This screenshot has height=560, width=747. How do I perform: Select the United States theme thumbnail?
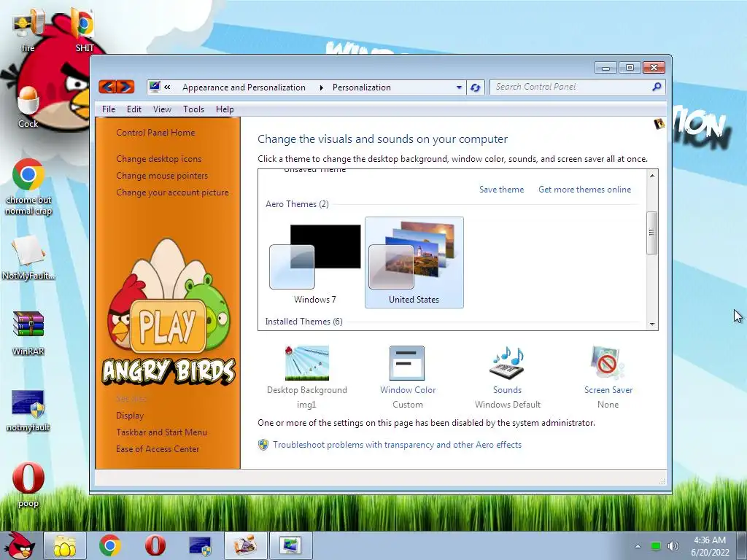(x=414, y=262)
